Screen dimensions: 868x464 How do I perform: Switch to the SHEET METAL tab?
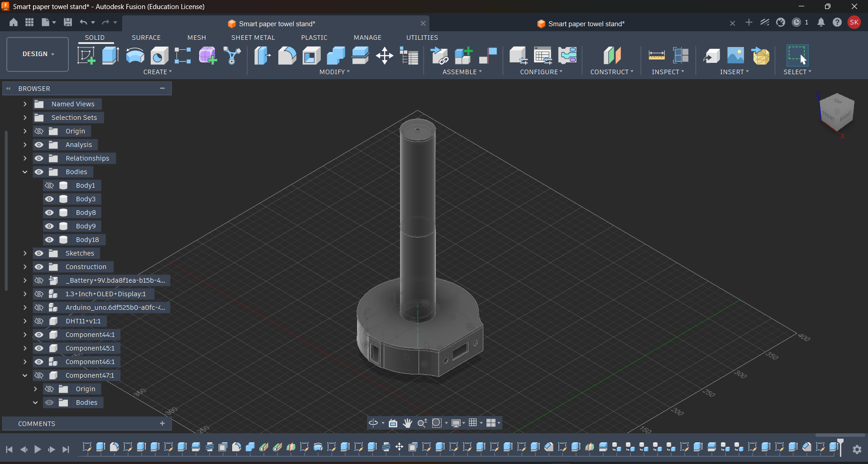(x=253, y=38)
